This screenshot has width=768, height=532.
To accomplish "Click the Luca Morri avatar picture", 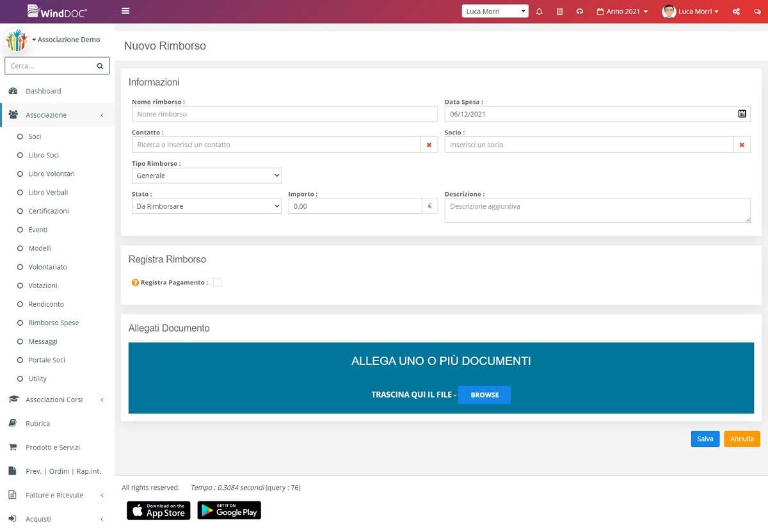I will (669, 12).
